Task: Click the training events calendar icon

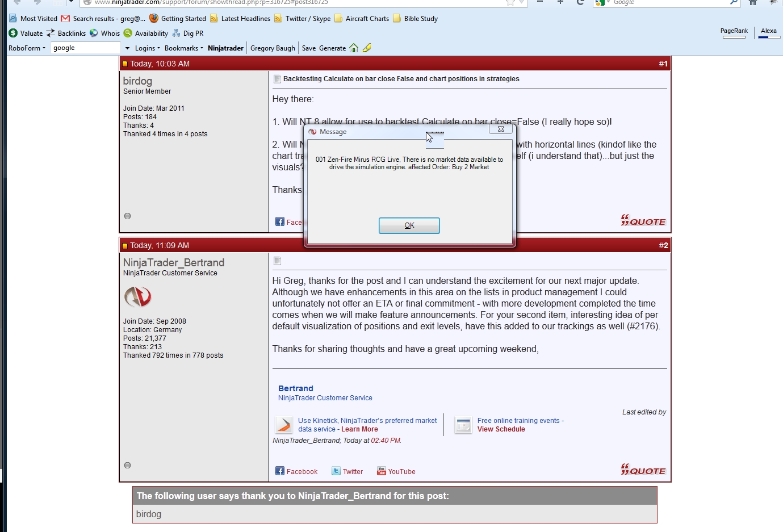Action: click(x=463, y=425)
